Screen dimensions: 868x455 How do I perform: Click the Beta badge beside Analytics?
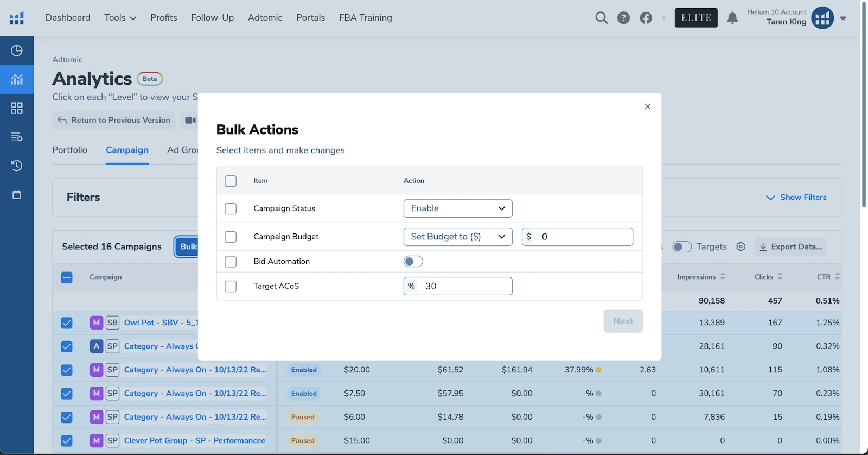[150, 79]
